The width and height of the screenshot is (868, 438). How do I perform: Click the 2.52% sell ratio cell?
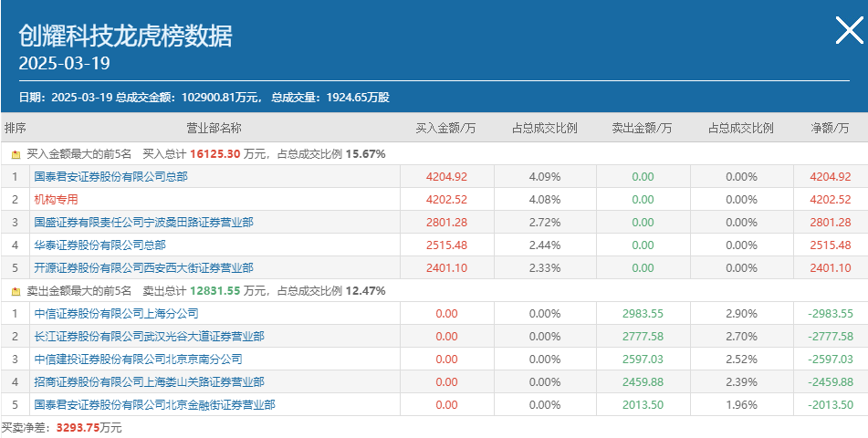[x=741, y=359]
